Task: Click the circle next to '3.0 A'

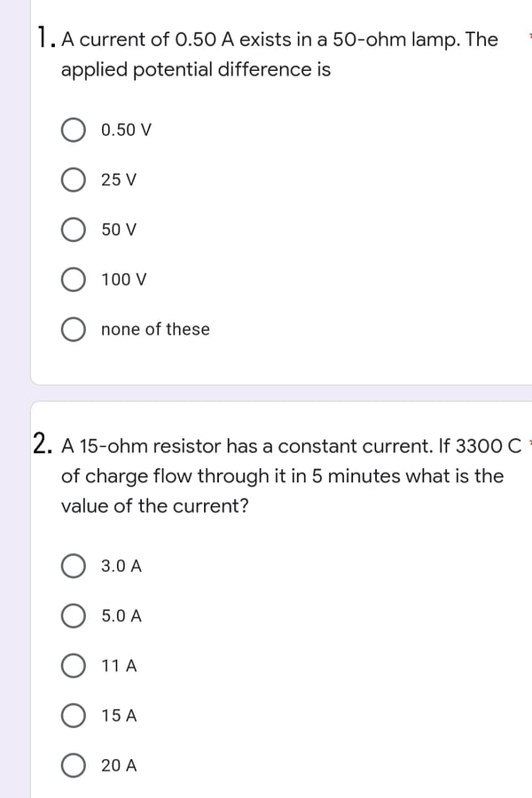Action: pos(74,566)
